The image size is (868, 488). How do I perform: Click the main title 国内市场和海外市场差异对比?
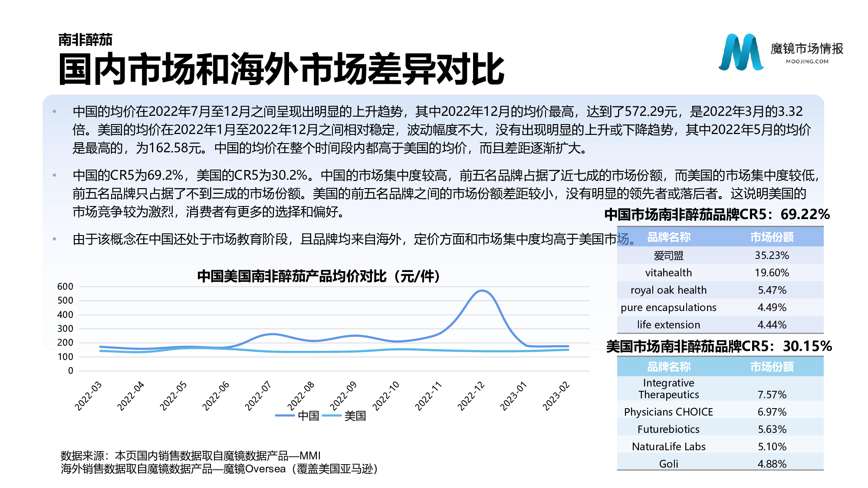pyautogui.click(x=281, y=69)
